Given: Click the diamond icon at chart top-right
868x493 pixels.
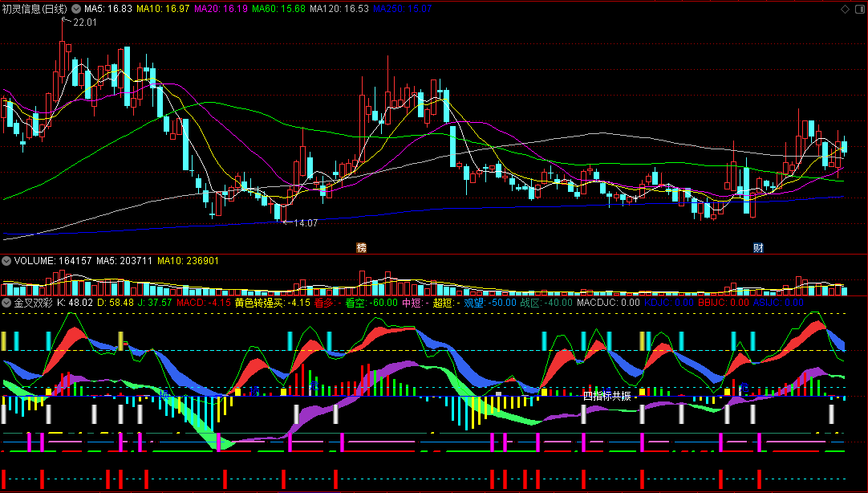Looking at the screenshot, I should point(845,9).
